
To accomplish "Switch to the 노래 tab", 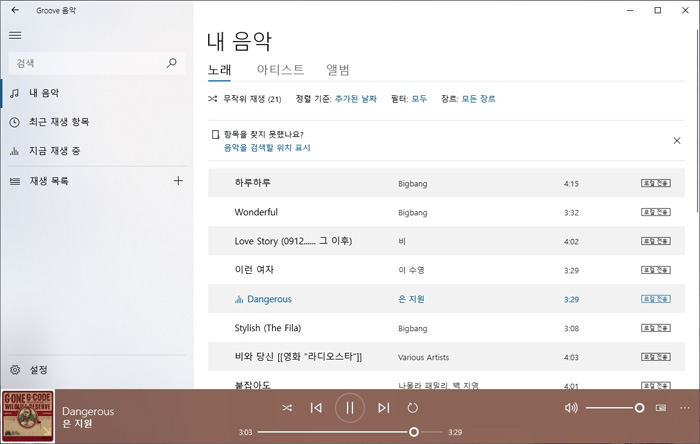I will pos(219,70).
